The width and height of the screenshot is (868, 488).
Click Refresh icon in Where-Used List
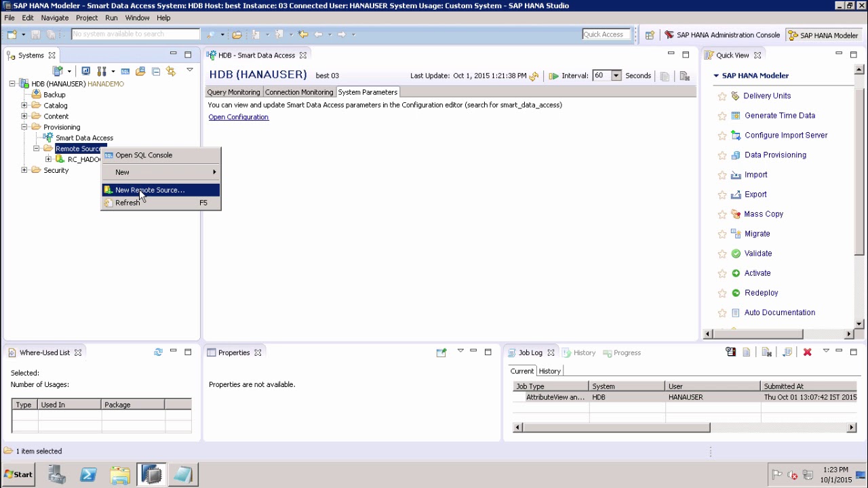[x=158, y=352]
